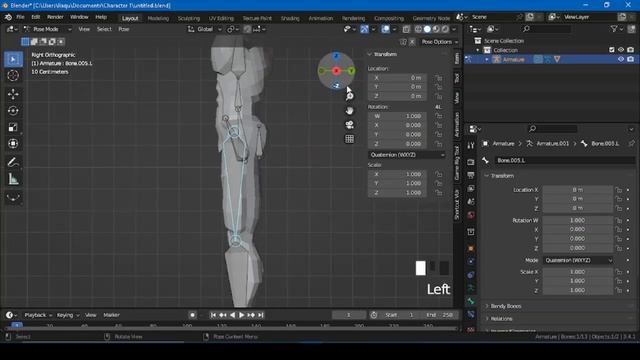Open the Render properties tab icon
The width and height of the screenshot is (640, 360).
click(471, 162)
